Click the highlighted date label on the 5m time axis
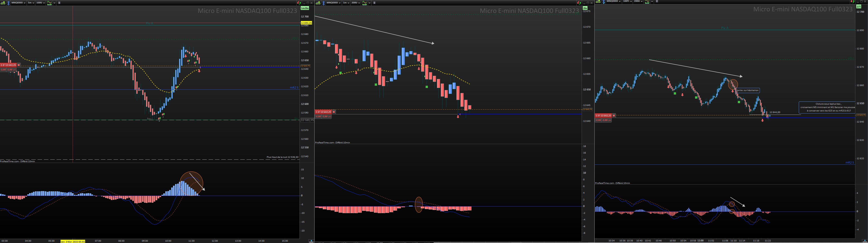The image size is (868, 243). pyautogui.click(x=73, y=241)
